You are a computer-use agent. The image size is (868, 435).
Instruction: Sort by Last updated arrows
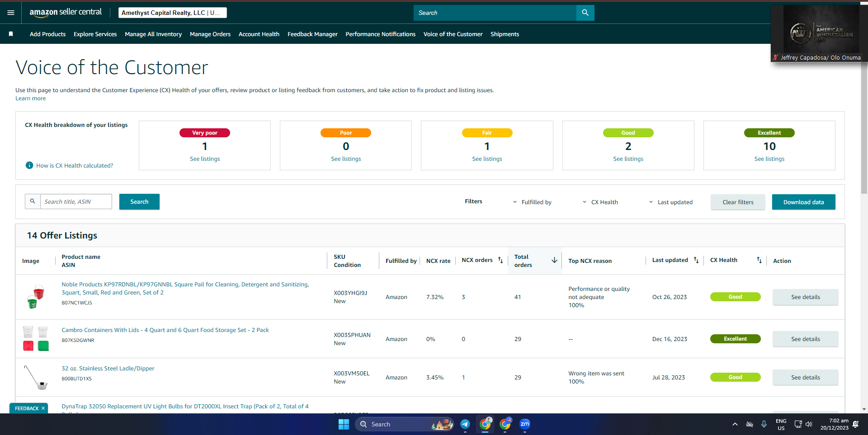coord(696,260)
